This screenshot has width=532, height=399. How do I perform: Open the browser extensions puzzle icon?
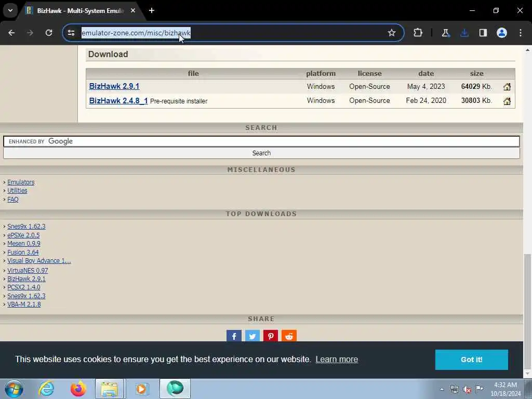coord(418,33)
